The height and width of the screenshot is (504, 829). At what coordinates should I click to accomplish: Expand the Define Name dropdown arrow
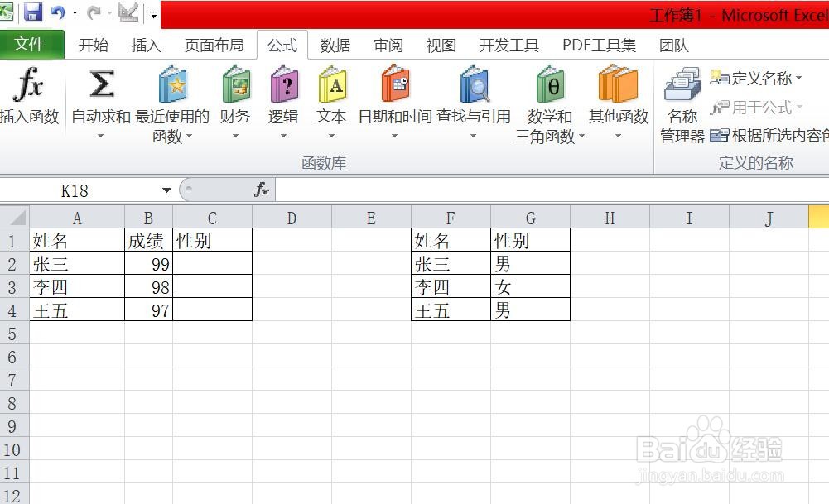798,78
